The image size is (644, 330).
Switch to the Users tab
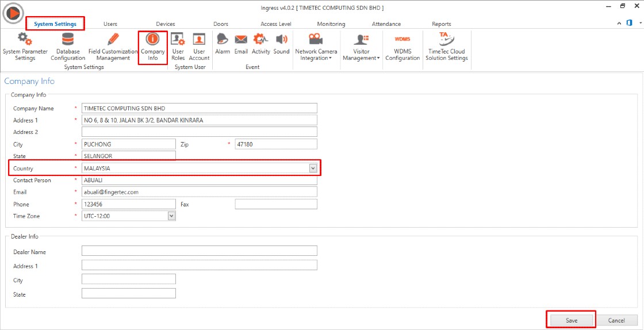point(110,24)
